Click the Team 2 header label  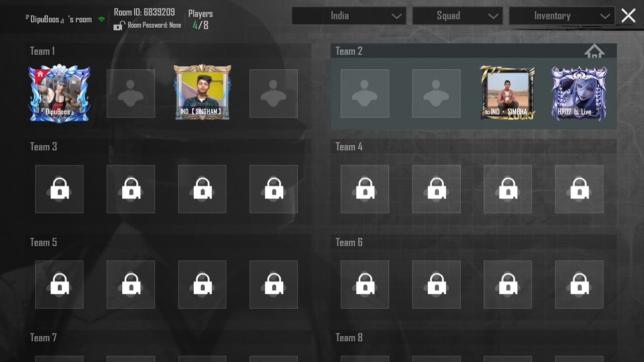tap(349, 51)
